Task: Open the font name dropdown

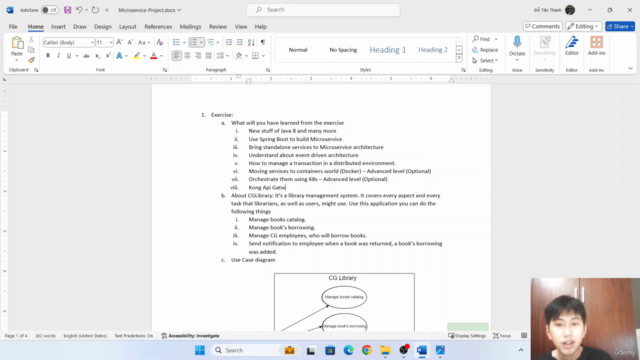Action: [x=92, y=42]
